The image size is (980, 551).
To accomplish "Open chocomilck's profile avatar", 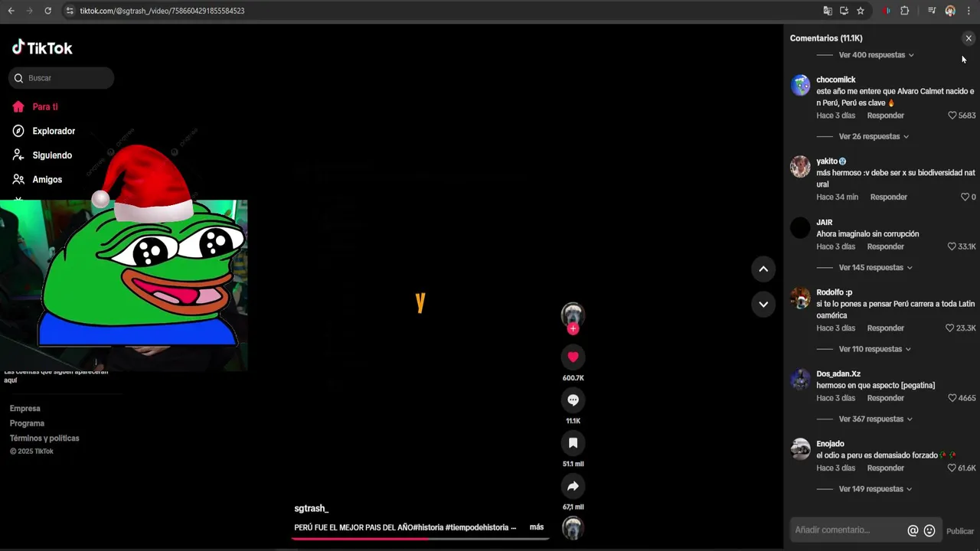I will click(x=800, y=85).
